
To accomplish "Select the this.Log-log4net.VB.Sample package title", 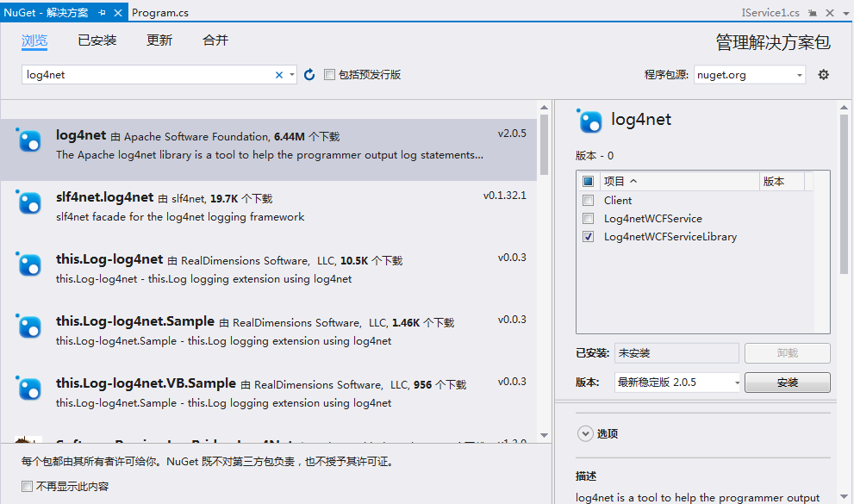I will tap(146, 383).
